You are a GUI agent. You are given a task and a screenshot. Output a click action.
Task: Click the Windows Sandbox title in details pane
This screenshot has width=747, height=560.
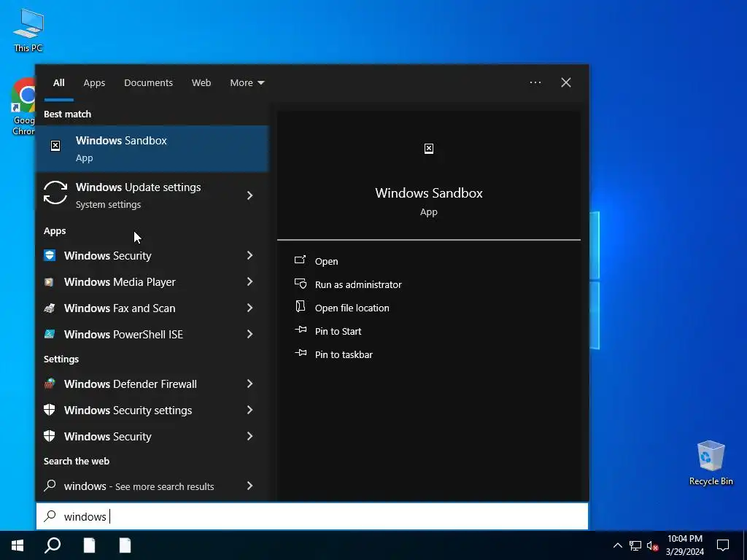[429, 192]
